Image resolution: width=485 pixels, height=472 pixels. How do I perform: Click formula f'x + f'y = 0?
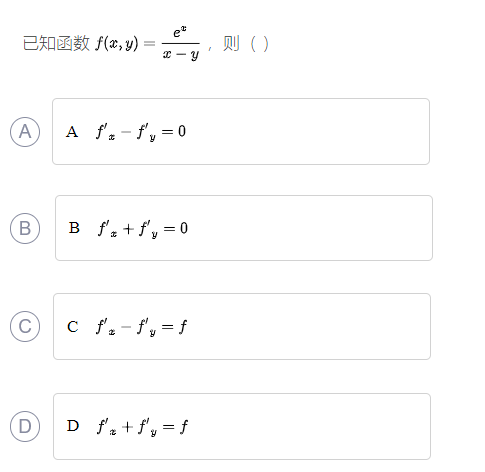(x=143, y=229)
